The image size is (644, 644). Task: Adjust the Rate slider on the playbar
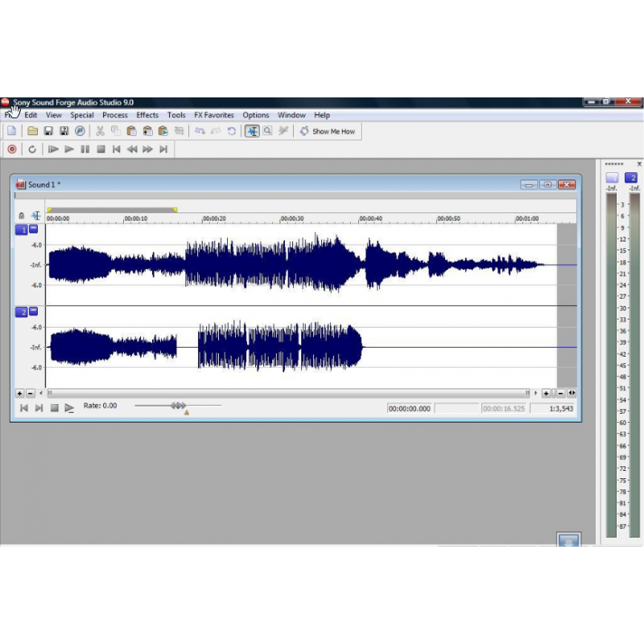tap(179, 406)
